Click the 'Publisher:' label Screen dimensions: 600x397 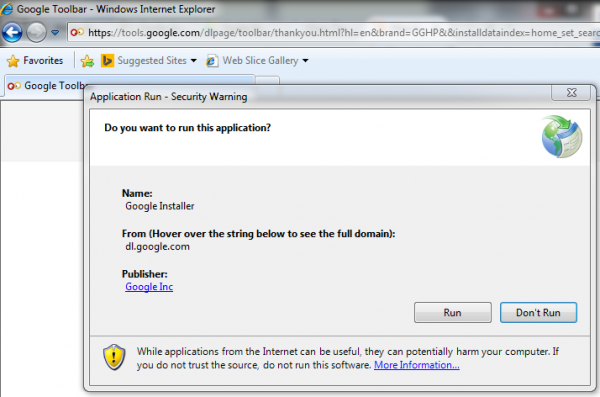pos(145,274)
